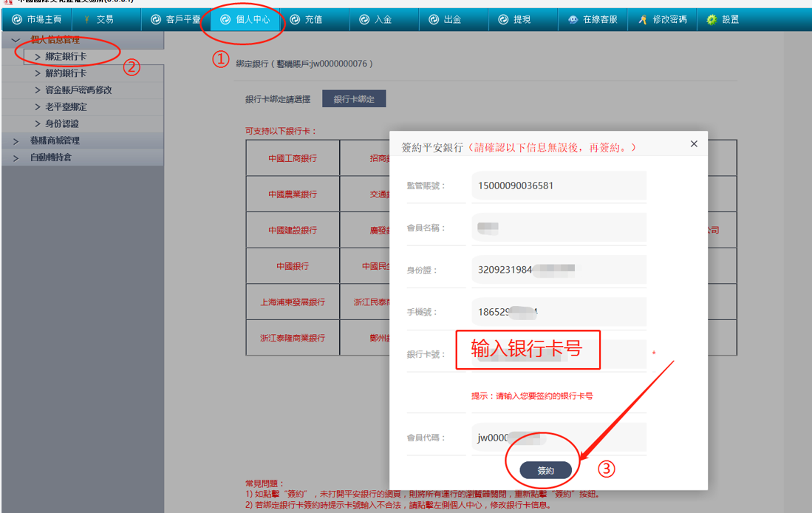Select 解約銀行卡 in the sidebar
Screen dimensions: 812x513
click(83, 73)
